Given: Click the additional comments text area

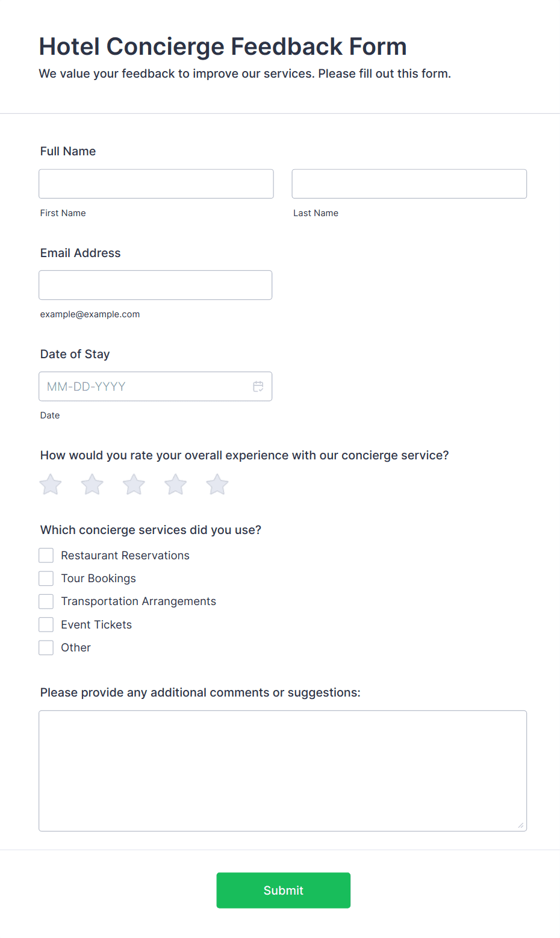Looking at the screenshot, I should (x=282, y=771).
